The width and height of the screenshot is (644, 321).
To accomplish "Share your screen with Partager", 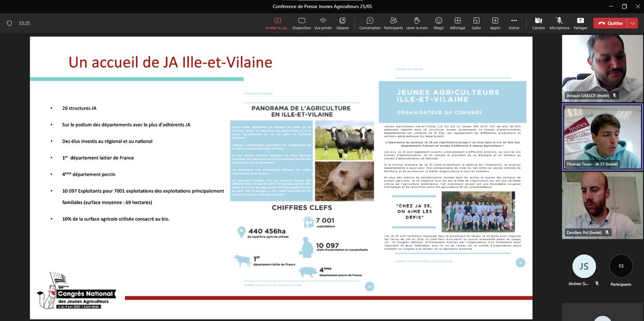I will tap(580, 23).
